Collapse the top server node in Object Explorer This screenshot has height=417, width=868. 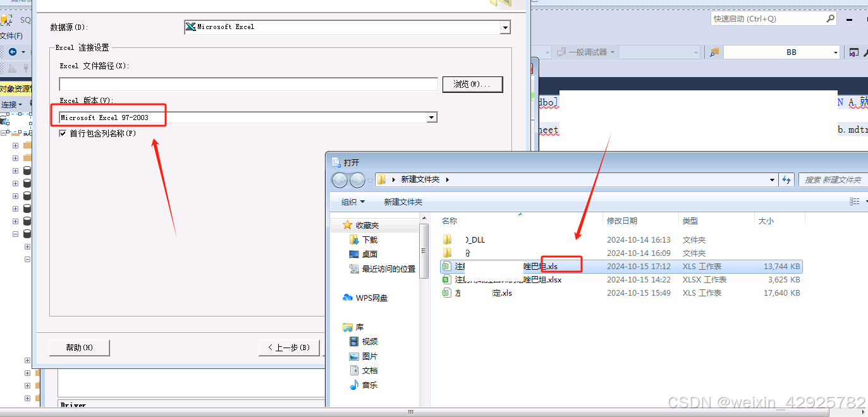click(x=4, y=133)
